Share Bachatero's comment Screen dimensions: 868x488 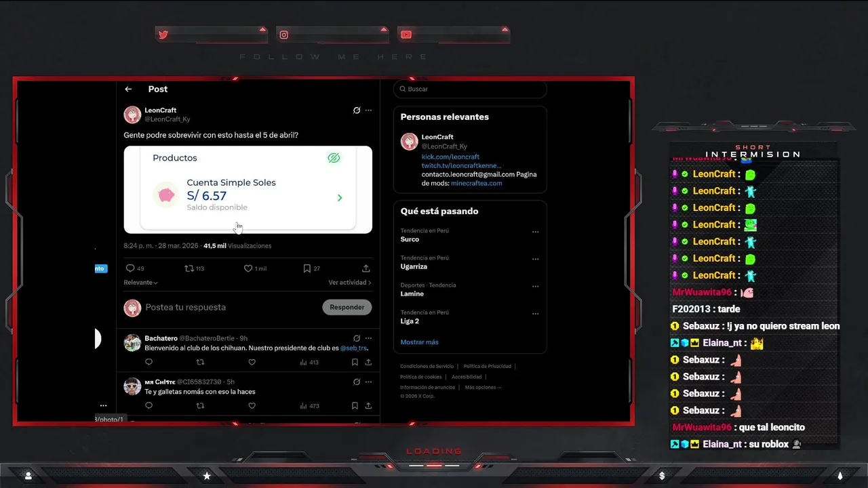[368, 363]
